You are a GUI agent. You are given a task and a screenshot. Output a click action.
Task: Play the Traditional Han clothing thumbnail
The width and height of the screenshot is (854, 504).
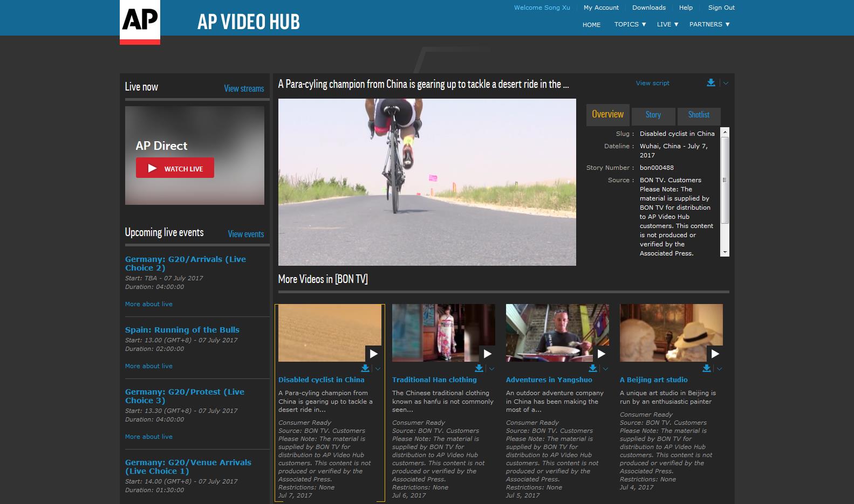click(487, 354)
